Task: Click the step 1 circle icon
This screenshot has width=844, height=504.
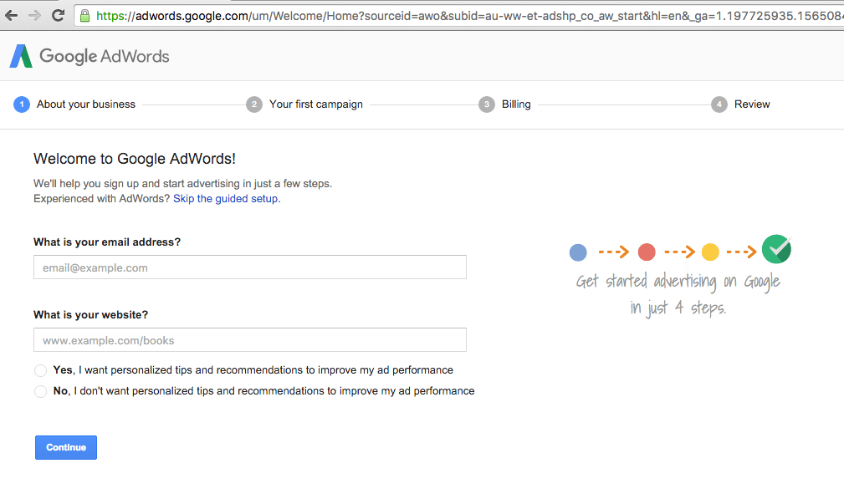Action: point(22,104)
